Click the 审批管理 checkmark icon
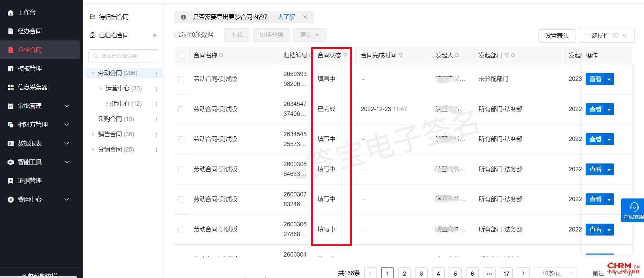644x278 pixels. pos(11,106)
